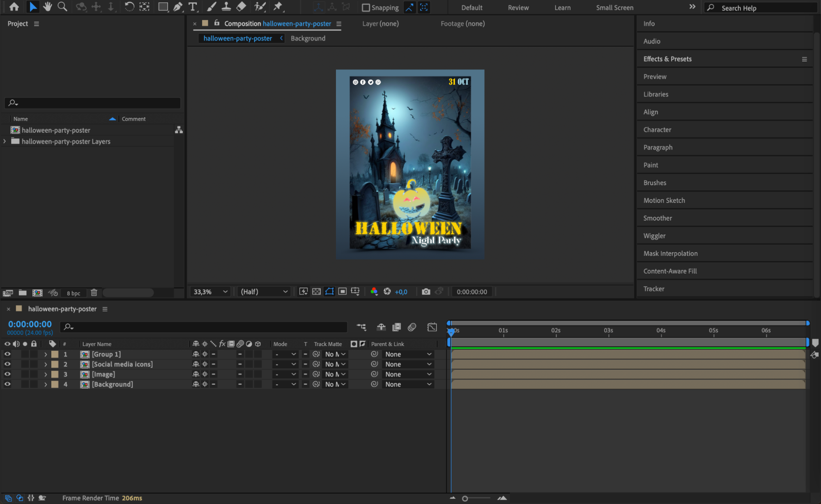Click the Background breadcrumb in the composition viewer

[308, 38]
